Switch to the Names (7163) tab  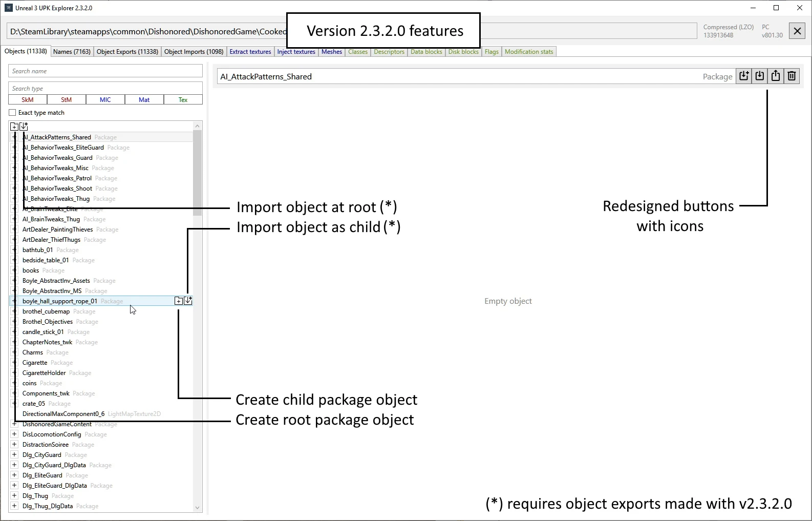pos(72,52)
